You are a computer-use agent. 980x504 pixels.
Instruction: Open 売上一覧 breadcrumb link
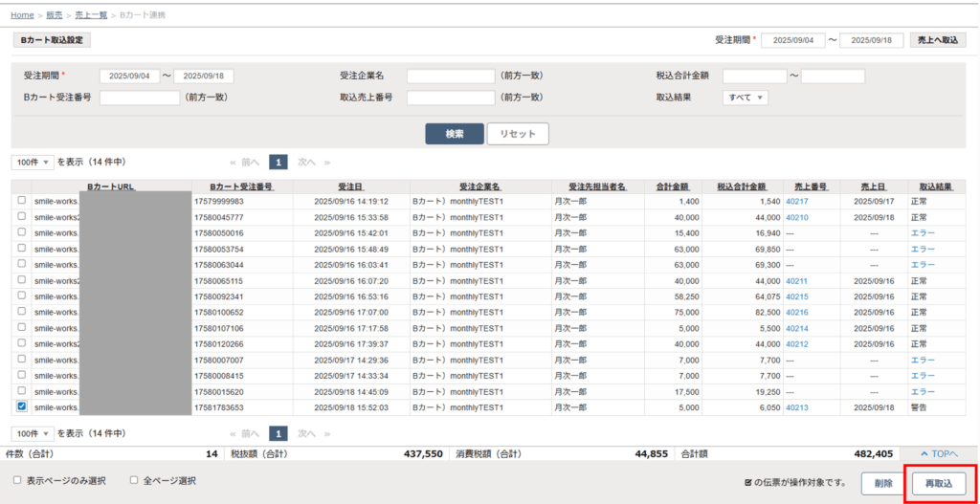pos(91,15)
